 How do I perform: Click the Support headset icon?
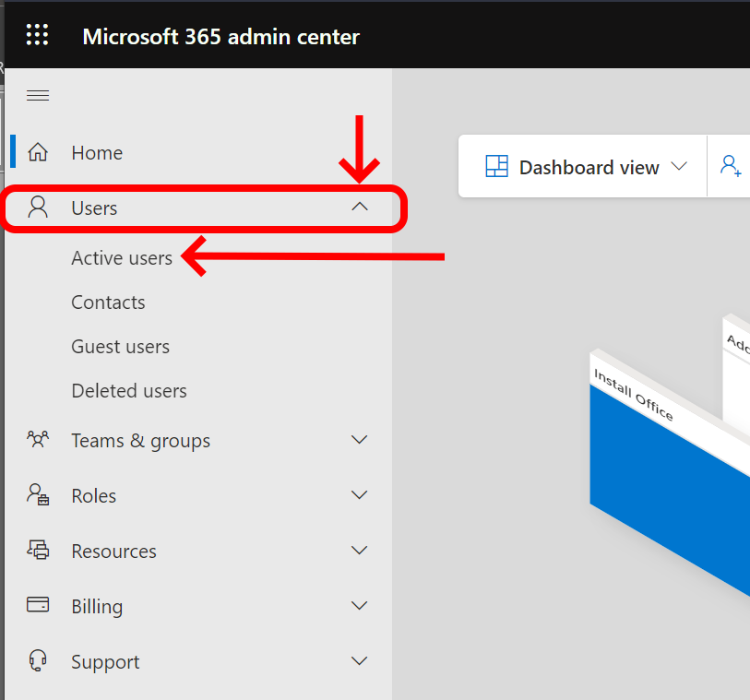(x=38, y=661)
